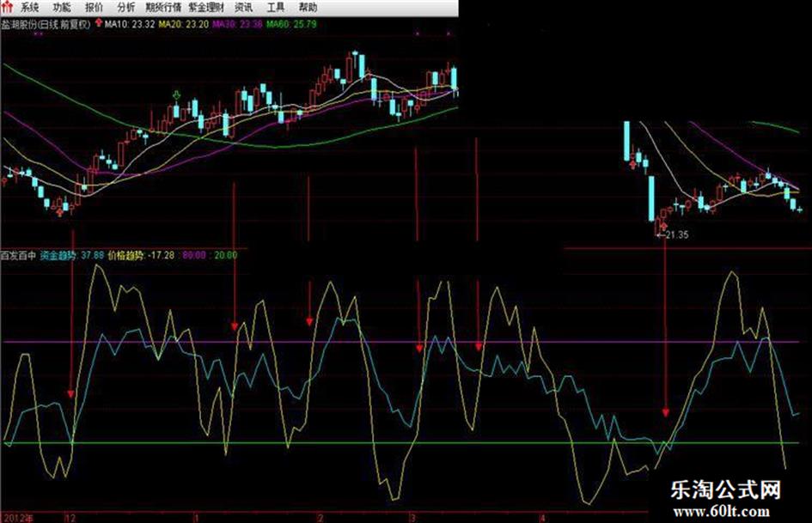Click the purple 80.00 indicator value
This screenshot has width=812, height=523.
(x=194, y=255)
